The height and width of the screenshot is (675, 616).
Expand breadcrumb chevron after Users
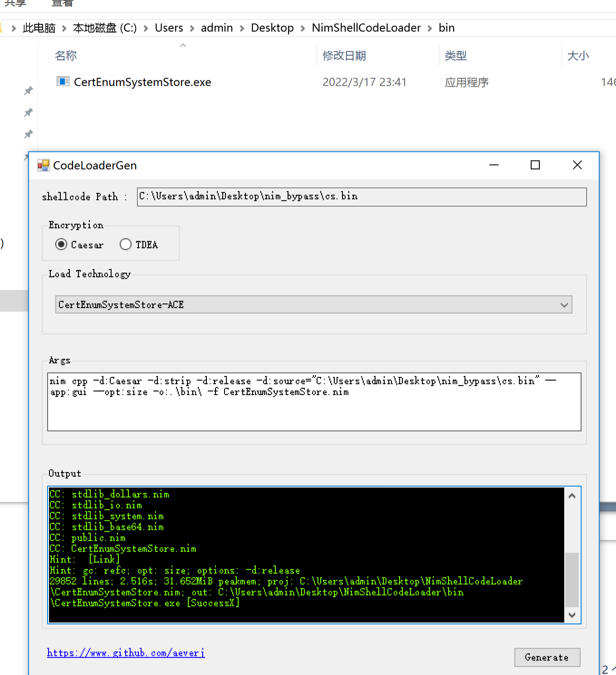[x=192, y=29]
